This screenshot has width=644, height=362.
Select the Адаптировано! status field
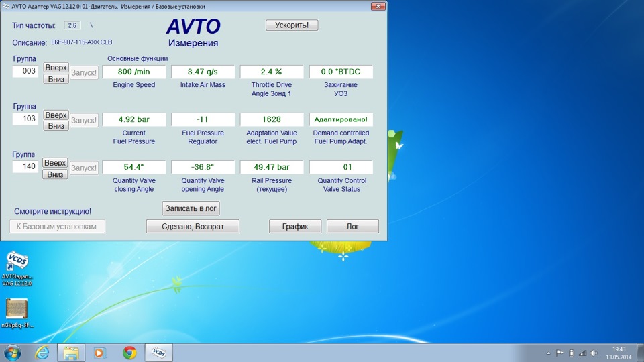tap(341, 119)
